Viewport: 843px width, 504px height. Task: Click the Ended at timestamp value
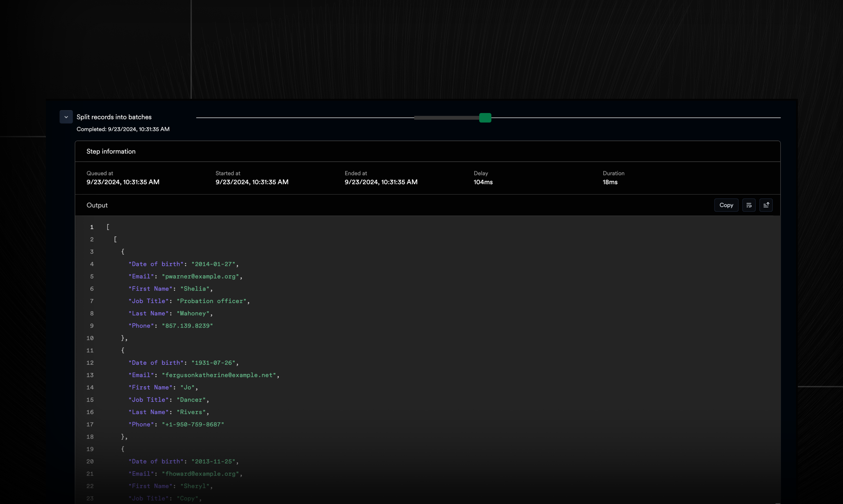pos(381,182)
